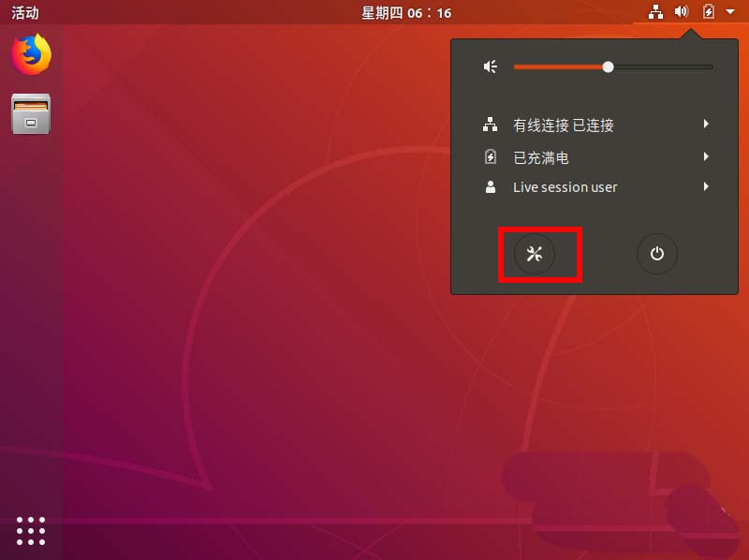The height and width of the screenshot is (560, 749).
Task: Open system settings wrench button
Action: pos(534,254)
